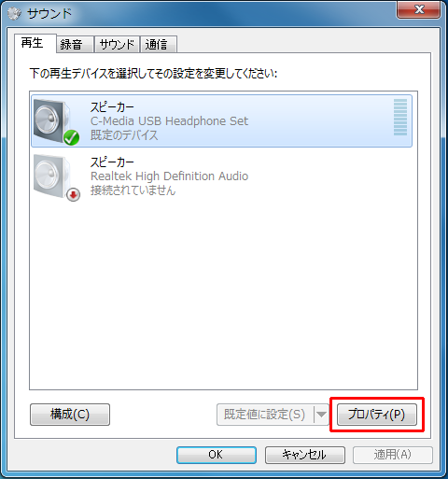
Task: Click the Realtek speaker icon
Action: pos(53,176)
